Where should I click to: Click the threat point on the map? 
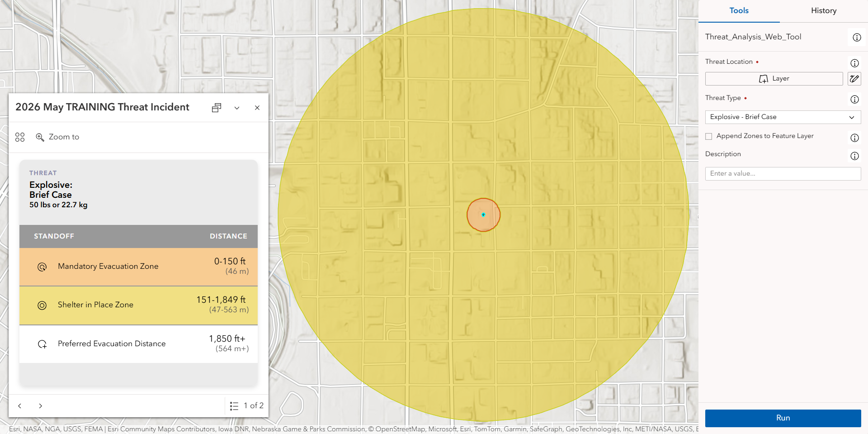[483, 215]
